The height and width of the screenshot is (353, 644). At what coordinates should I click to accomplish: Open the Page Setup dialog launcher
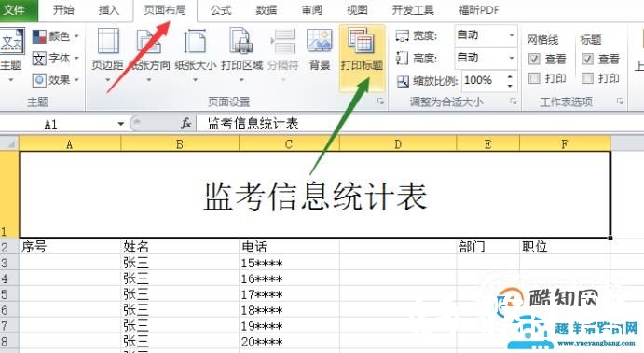pyautogui.click(x=380, y=101)
